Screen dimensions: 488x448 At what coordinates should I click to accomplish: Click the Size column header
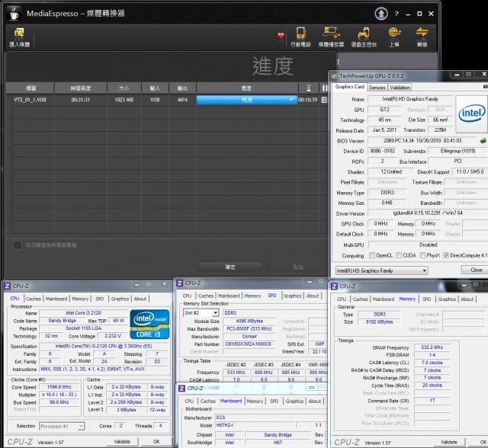[124, 88]
